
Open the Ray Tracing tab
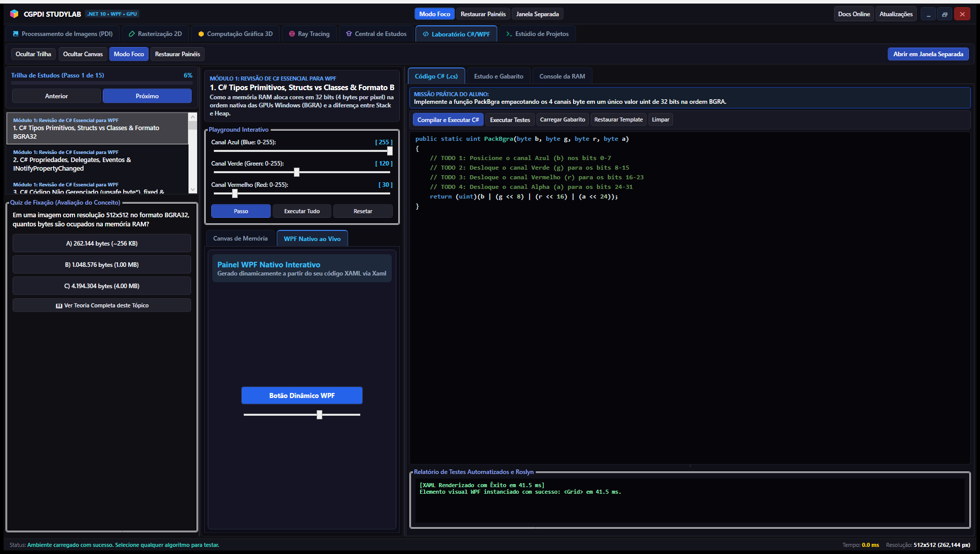tap(309, 34)
